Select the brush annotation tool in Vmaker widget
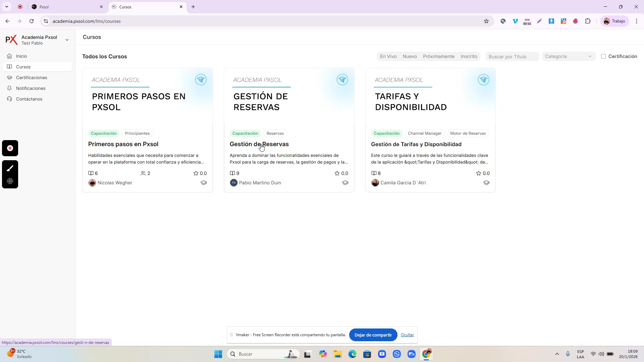This screenshot has width=644, height=362. (x=10, y=168)
